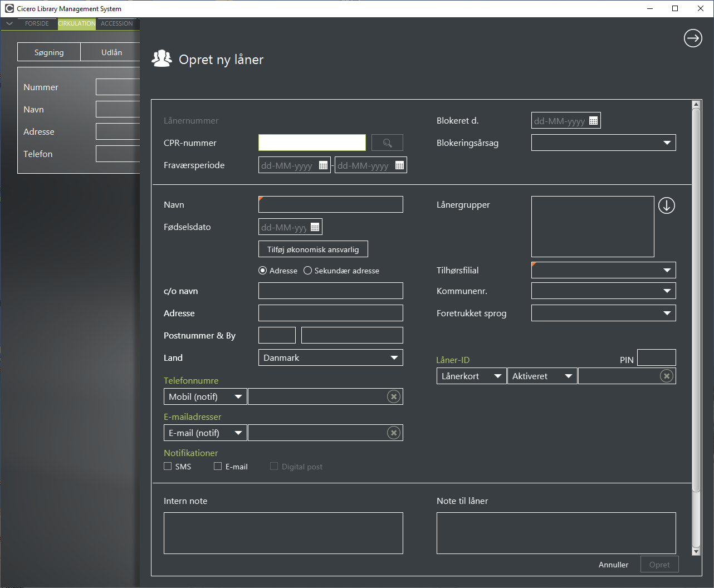Open the Tilhørsfilial dropdown
This screenshot has height=588, width=714.
click(x=604, y=271)
